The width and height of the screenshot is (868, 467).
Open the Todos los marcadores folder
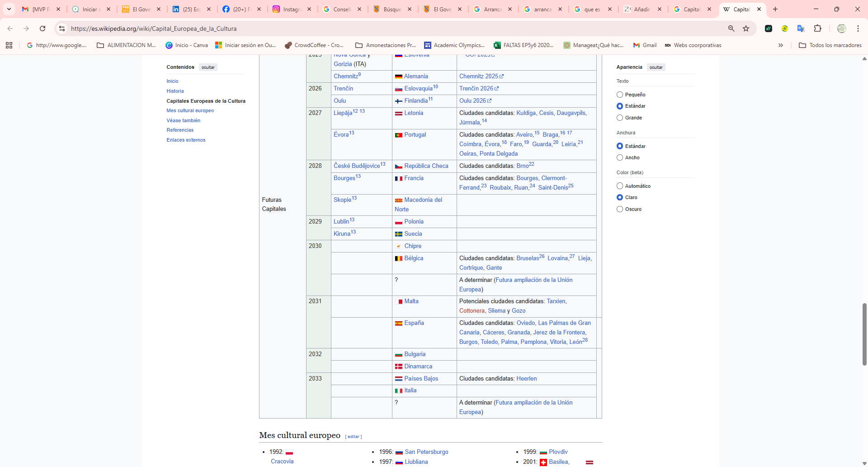830,45
